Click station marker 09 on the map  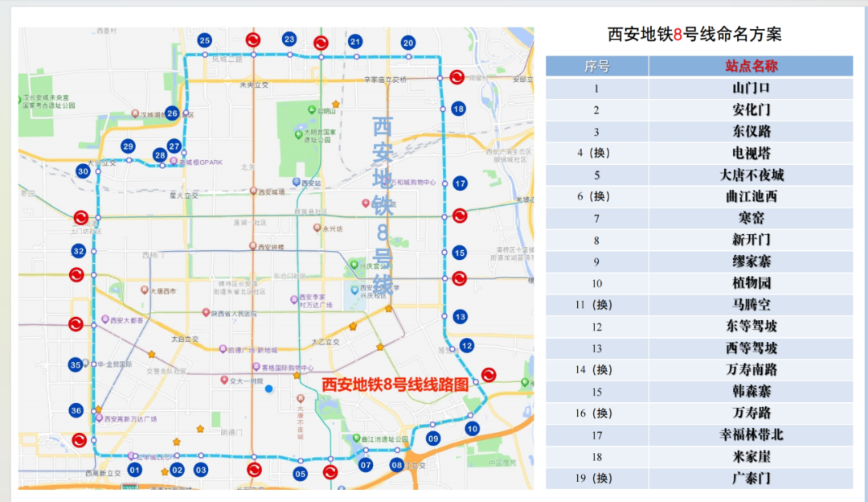[433, 438]
